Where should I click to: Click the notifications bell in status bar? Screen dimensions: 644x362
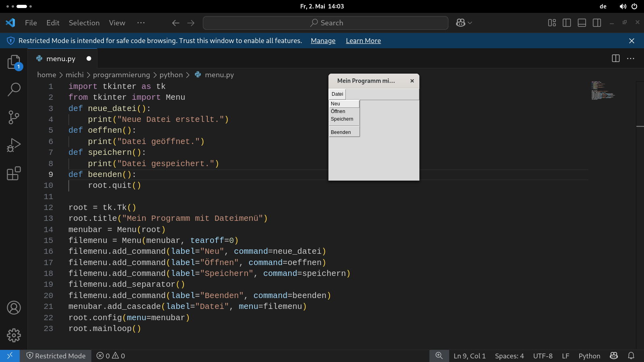[631, 356]
